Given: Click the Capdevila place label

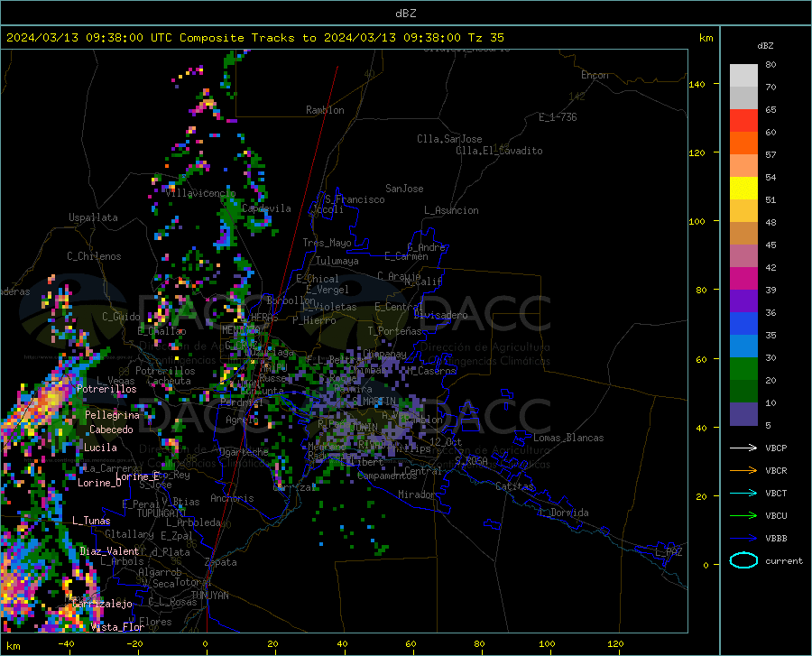Looking at the screenshot, I should (x=266, y=208).
